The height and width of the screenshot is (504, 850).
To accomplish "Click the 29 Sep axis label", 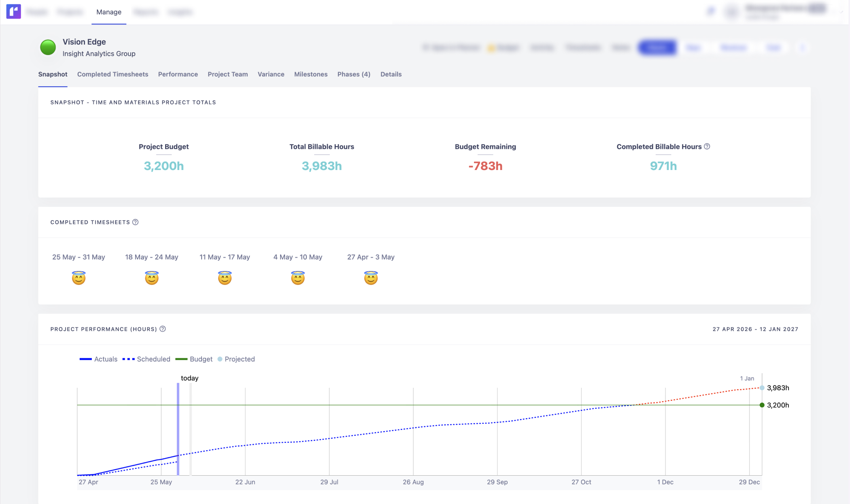I will tap(497, 482).
